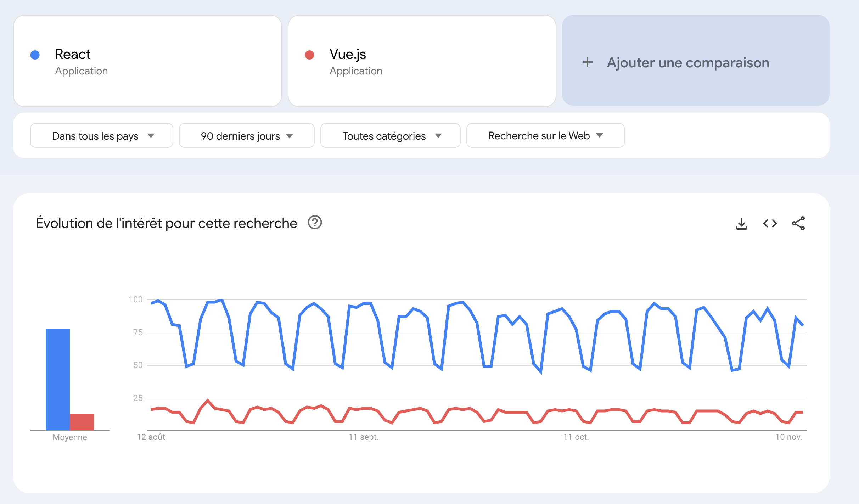Click the embed code icon
The height and width of the screenshot is (504, 859).
tap(770, 224)
